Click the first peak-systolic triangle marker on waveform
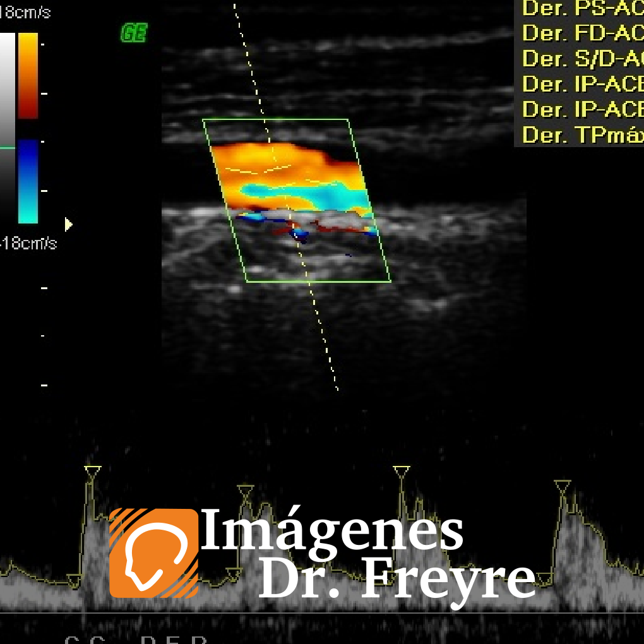The image size is (644, 644). (92, 470)
